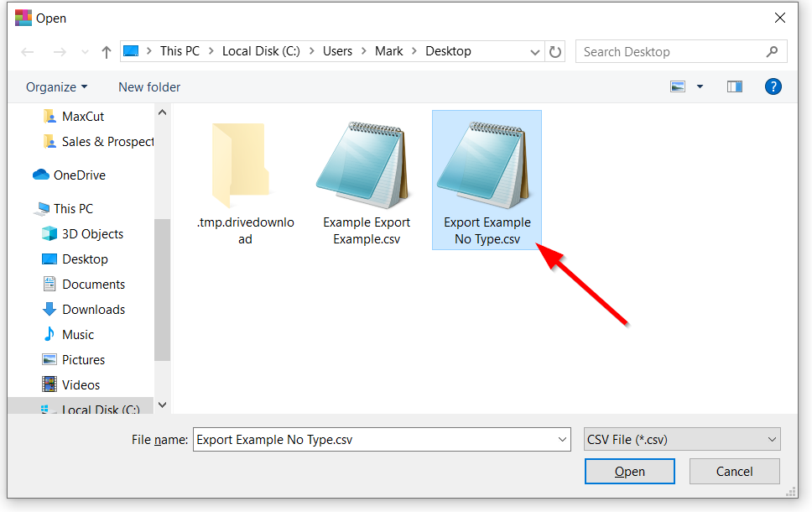Viewport: 812px width, 512px height.
Task: Go up one folder level
Action: (107, 52)
